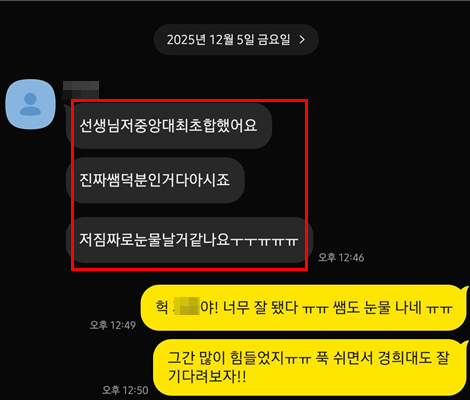This screenshot has width=470, height=400.
Task: Click the word 금요일 in the date header
Action: (x=274, y=40)
